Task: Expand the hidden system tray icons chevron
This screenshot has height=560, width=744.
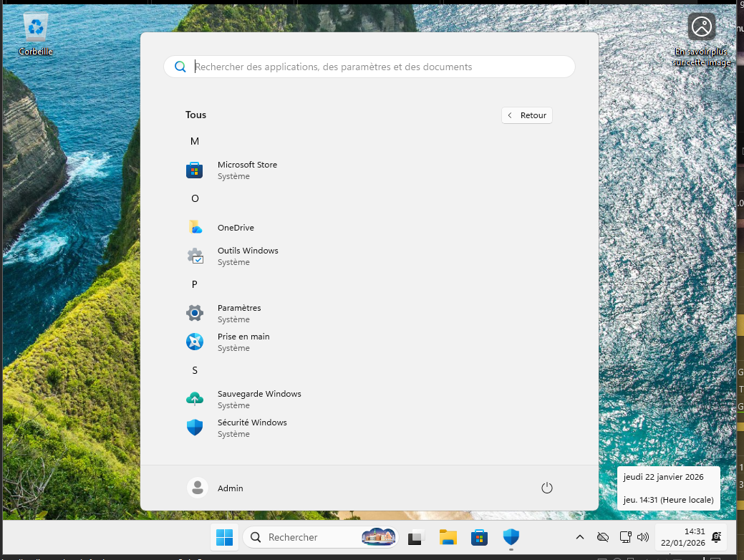Action: (580, 537)
